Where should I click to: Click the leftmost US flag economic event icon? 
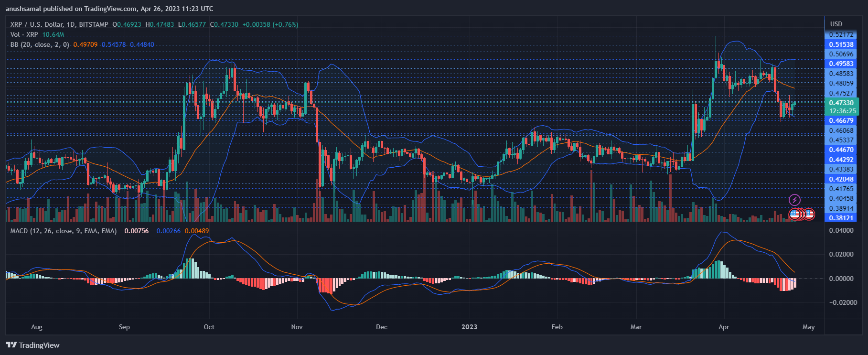tap(794, 214)
